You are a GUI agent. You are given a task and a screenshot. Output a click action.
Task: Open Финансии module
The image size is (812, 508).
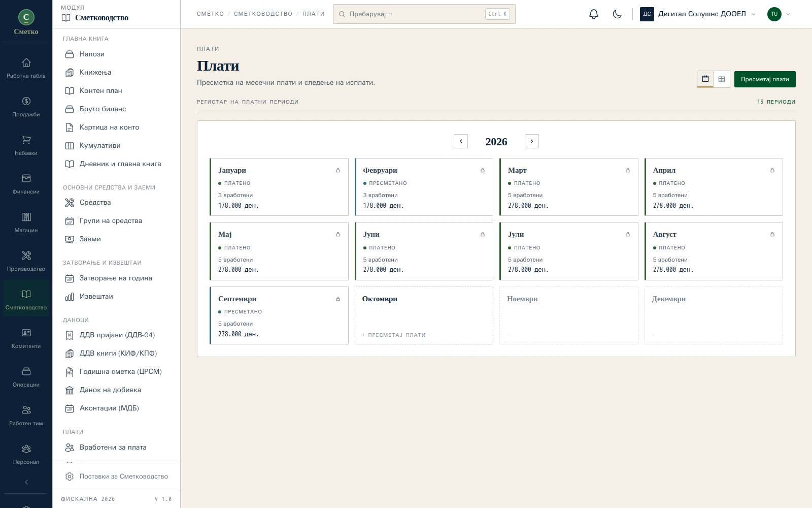click(26, 184)
